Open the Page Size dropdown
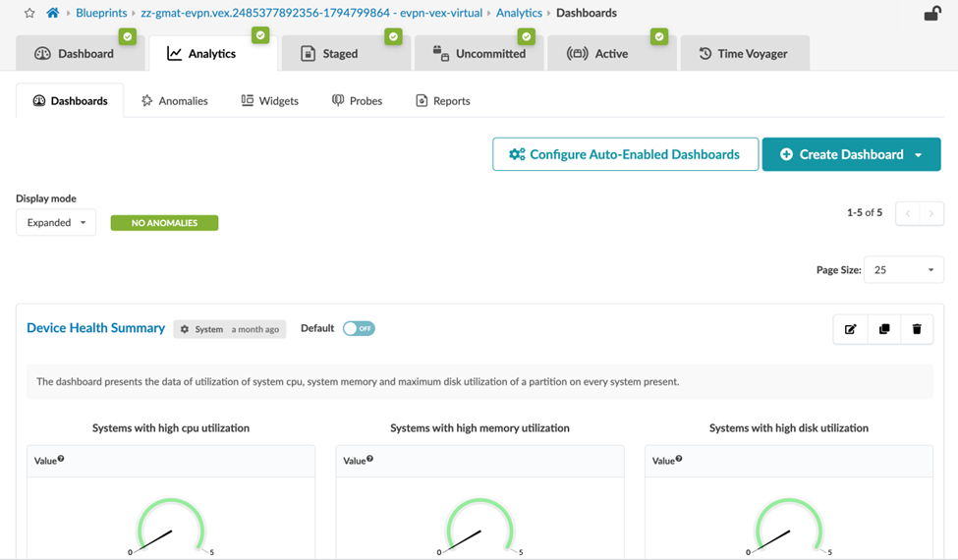The width and height of the screenshot is (958, 560). (x=903, y=270)
